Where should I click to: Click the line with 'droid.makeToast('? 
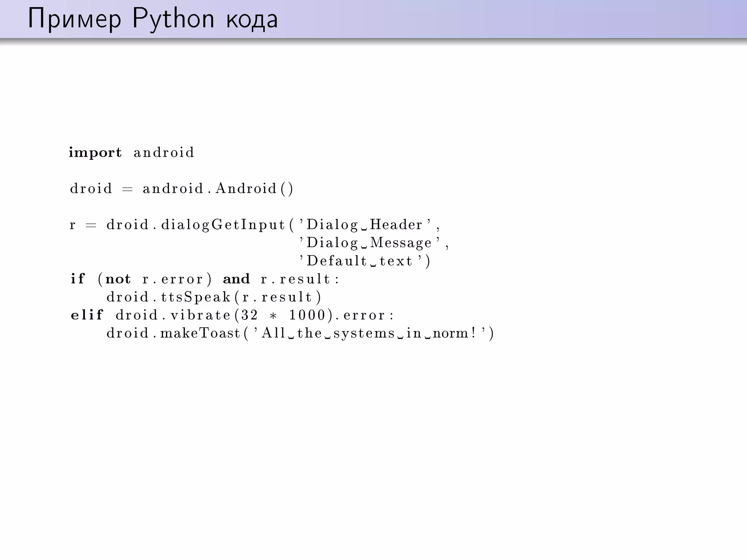(300, 333)
